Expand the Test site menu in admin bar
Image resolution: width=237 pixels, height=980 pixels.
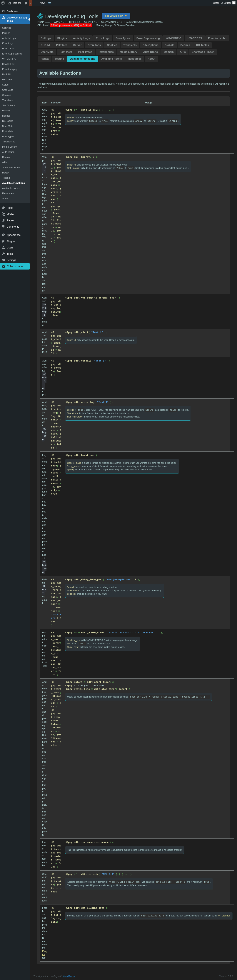(15, 3)
